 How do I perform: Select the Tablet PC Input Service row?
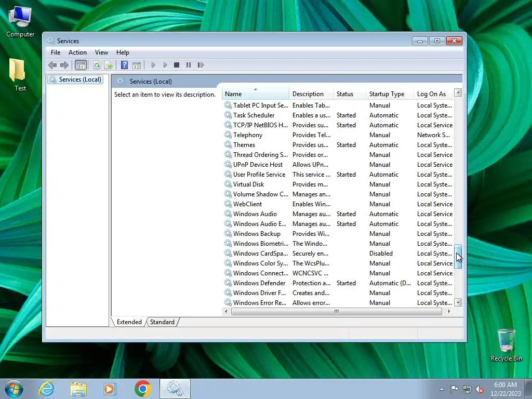[x=338, y=105]
